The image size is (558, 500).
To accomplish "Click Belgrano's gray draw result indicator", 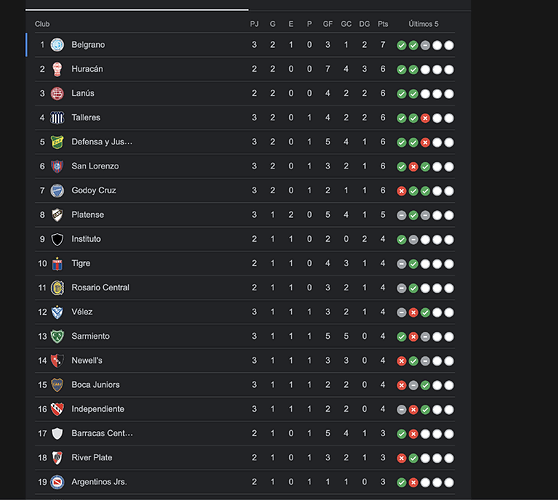I will [x=425, y=46].
